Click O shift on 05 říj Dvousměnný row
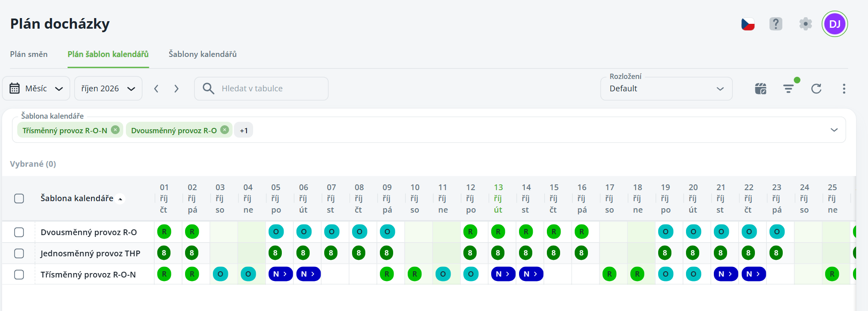This screenshot has height=311, width=868. click(276, 232)
